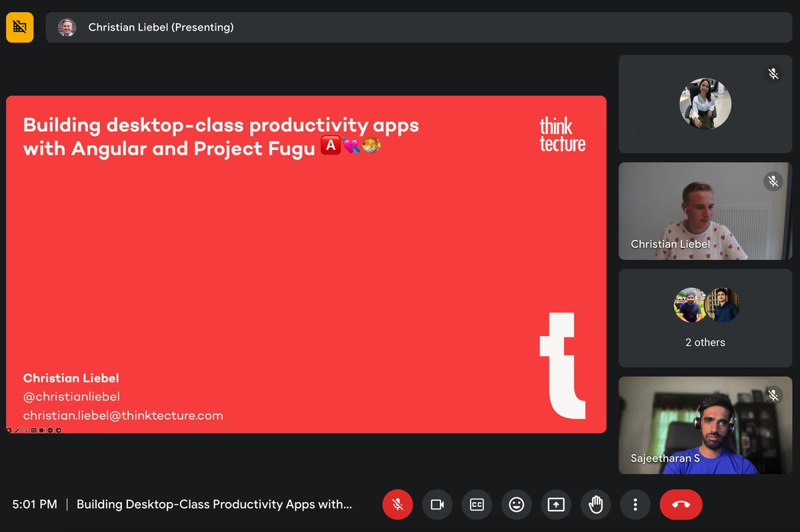Click the zoom magnifier in slide controls

pos(25,430)
